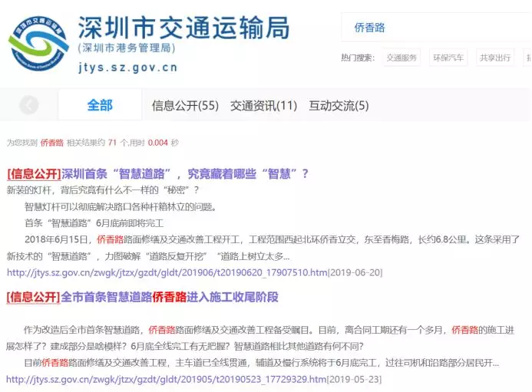The height and width of the screenshot is (392, 532).
Task: Switch to 信息公开(55) tab
Action: [x=185, y=105]
